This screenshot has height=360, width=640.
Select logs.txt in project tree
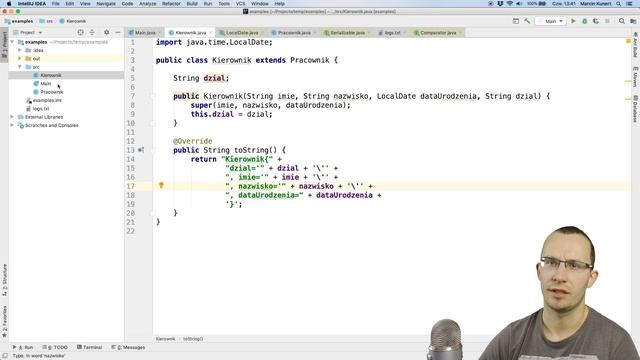[41, 109]
